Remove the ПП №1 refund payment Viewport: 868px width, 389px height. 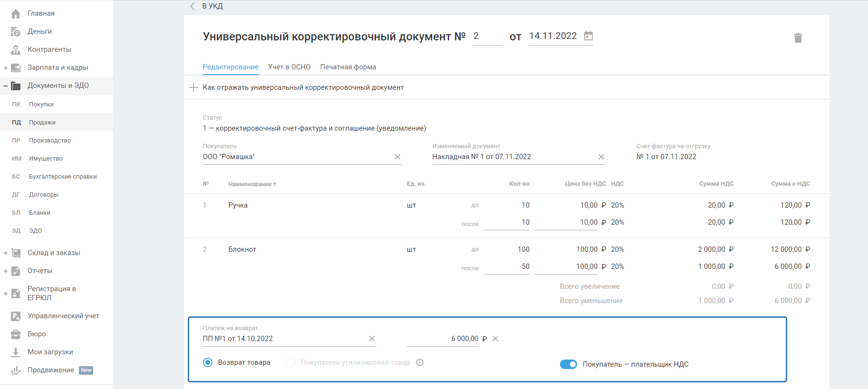[371, 339]
